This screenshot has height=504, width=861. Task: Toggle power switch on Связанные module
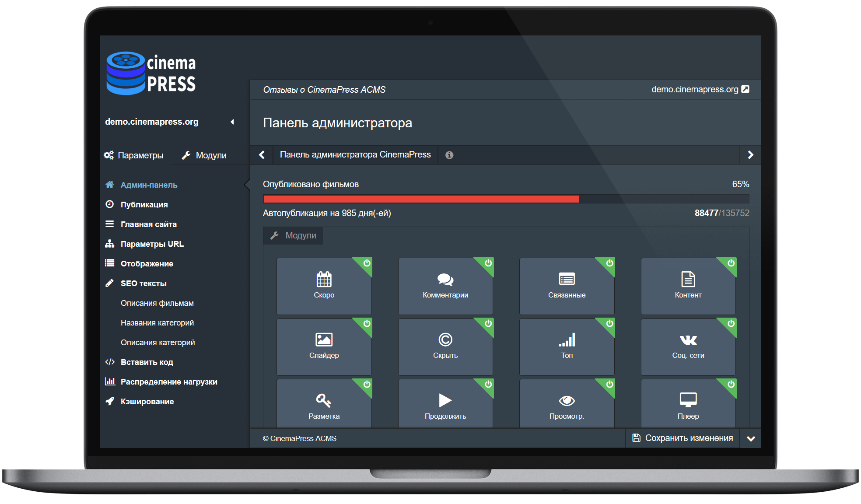(x=609, y=263)
